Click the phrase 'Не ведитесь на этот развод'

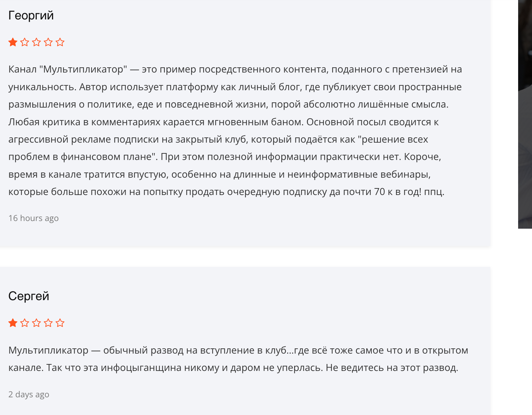(392, 368)
